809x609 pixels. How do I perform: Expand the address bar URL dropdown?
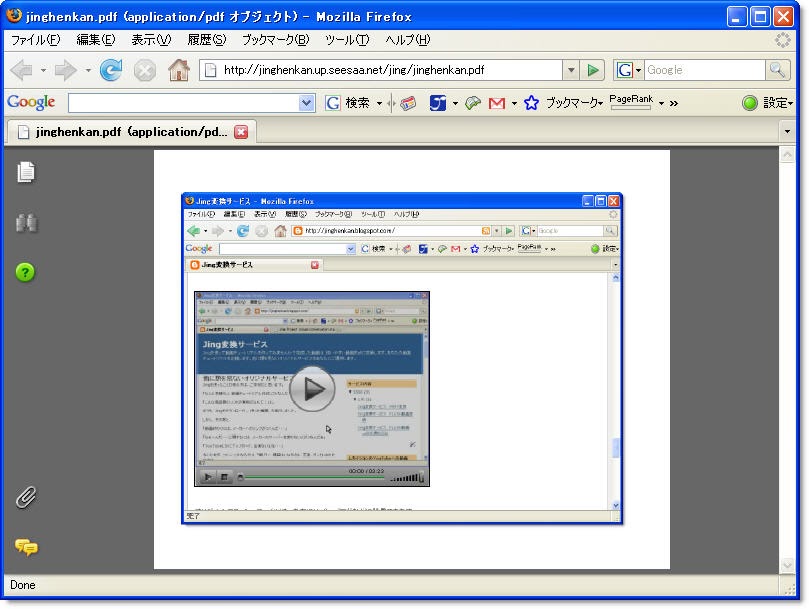(x=571, y=70)
